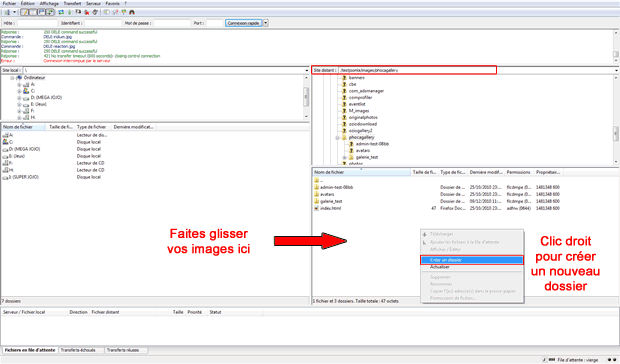The image size is (620, 364).
Task: Sort remote list by Permissions column
Action: (x=518, y=172)
